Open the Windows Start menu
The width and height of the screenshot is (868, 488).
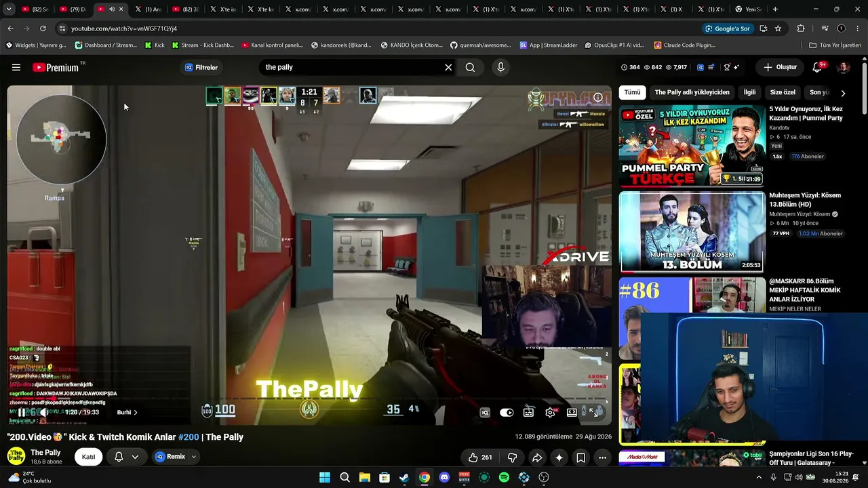(x=325, y=477)
